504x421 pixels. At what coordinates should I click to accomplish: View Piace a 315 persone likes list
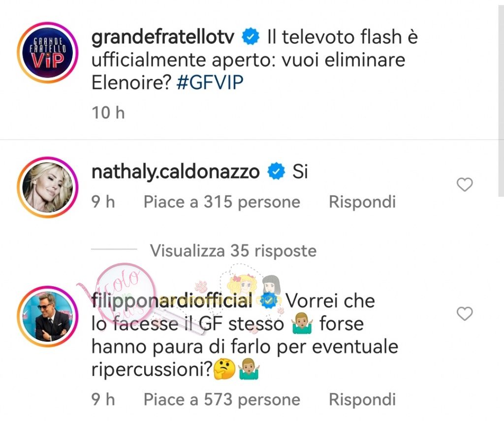(222, 202)
